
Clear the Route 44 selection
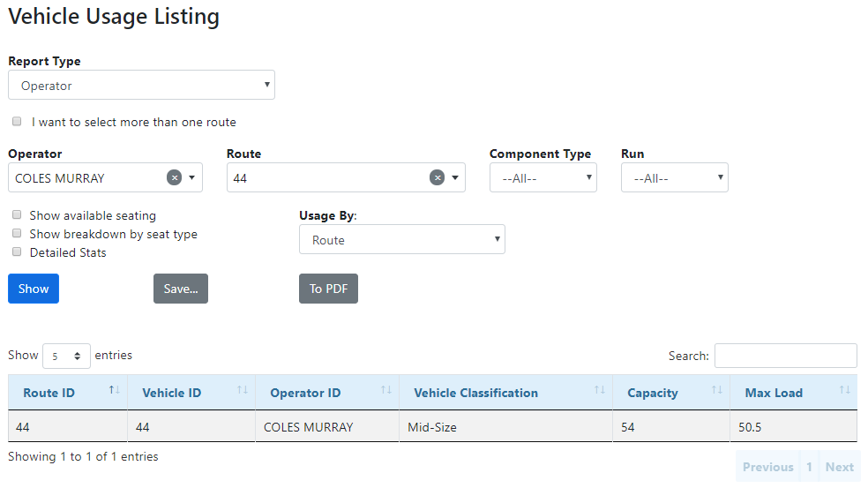[437, 177]
